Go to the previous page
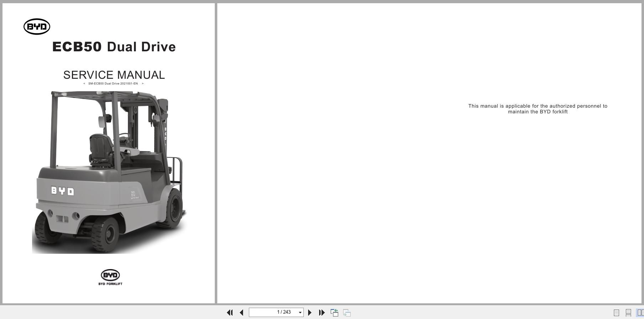The height and width of the screenshot is (319, 644). click(x=241, y=313)
